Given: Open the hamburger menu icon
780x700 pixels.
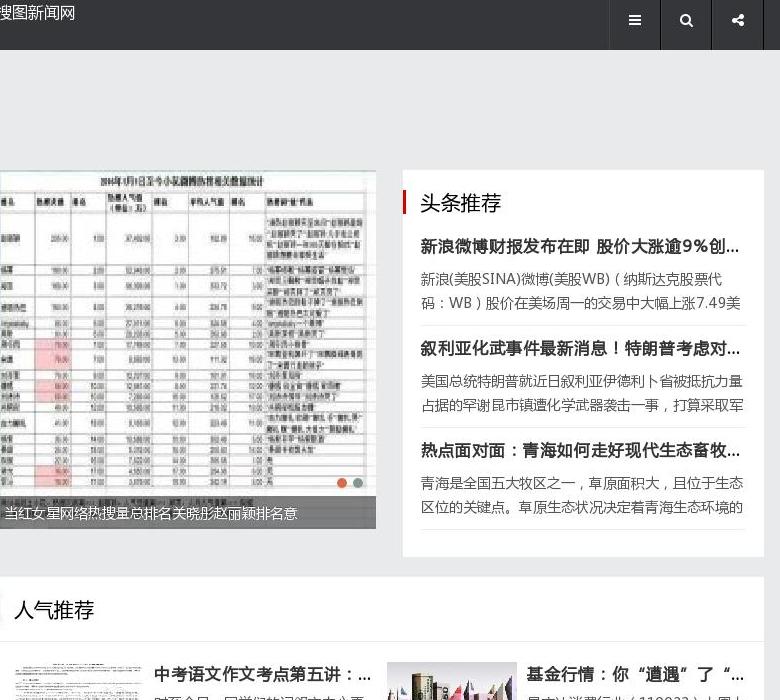Looking at the screenshot, I should pos(635,21).
